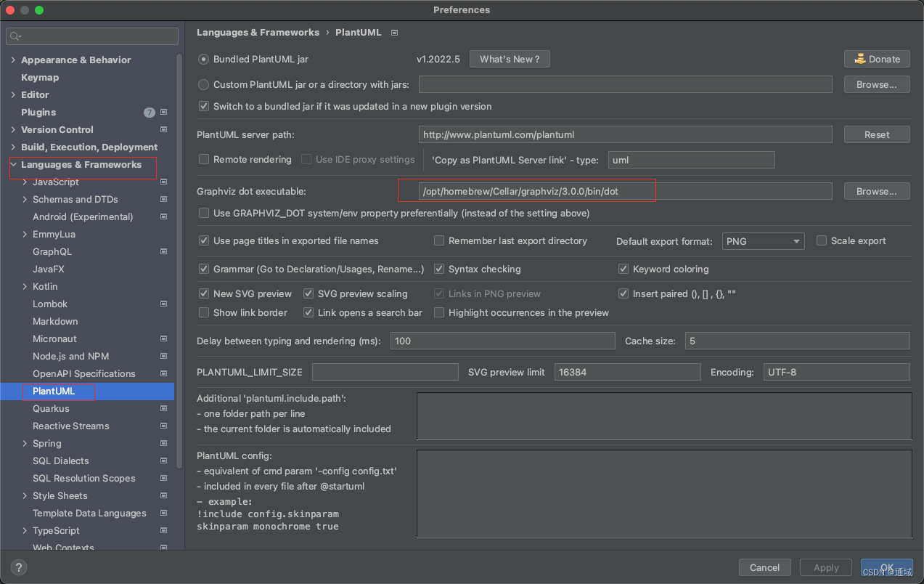Click the Plugins update count badge

[150, 112]
